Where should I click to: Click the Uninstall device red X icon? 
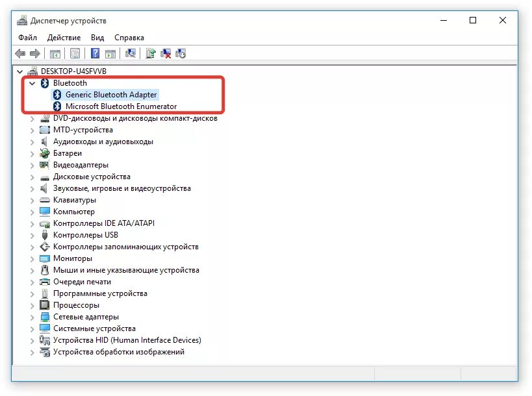166,53
